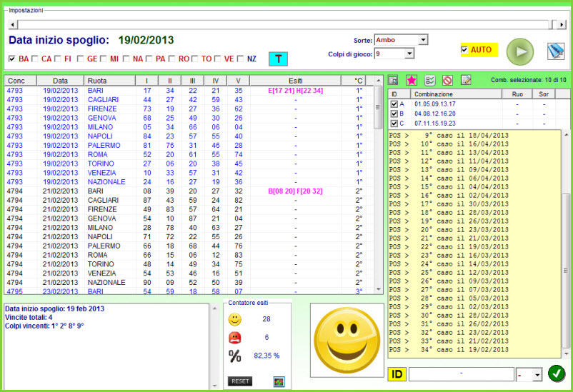
Task: Uncheck combination A checkbox
Action: (x=394, y=104)
